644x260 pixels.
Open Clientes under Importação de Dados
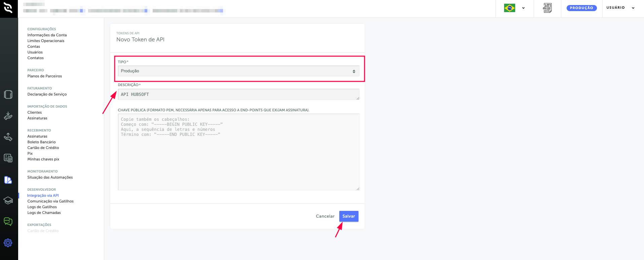tap(35, 112)
